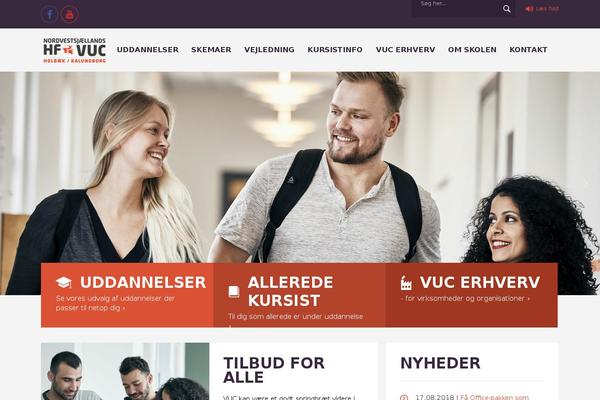Open the Om Skolen menu item
This screenshot has width=600, height=400.
pyautogui.click(x=472, y=50)
